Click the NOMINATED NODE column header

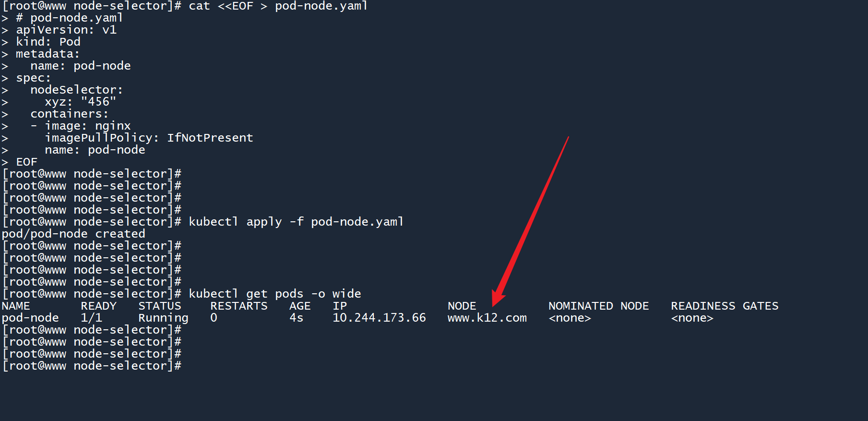598,306
